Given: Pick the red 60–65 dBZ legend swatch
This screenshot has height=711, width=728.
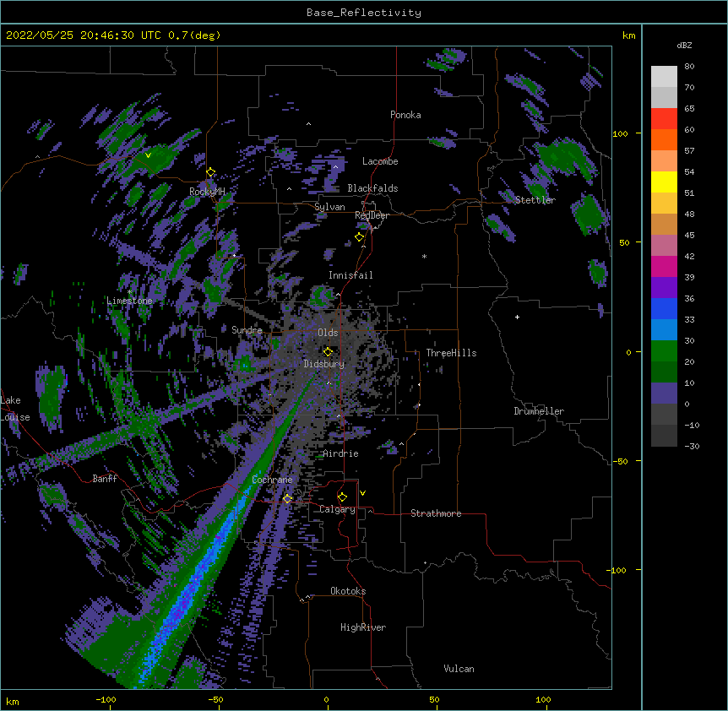Looking at the screenshot, I should [x=664, y=119].
